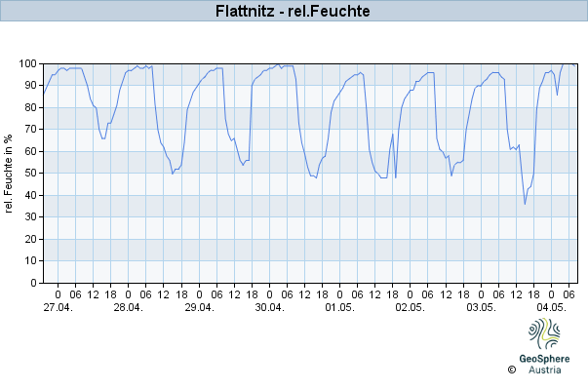This screenshot has height=390, width=588.
Task: Click the 50 value on the y-axis
Action: [x=31, y=174]
